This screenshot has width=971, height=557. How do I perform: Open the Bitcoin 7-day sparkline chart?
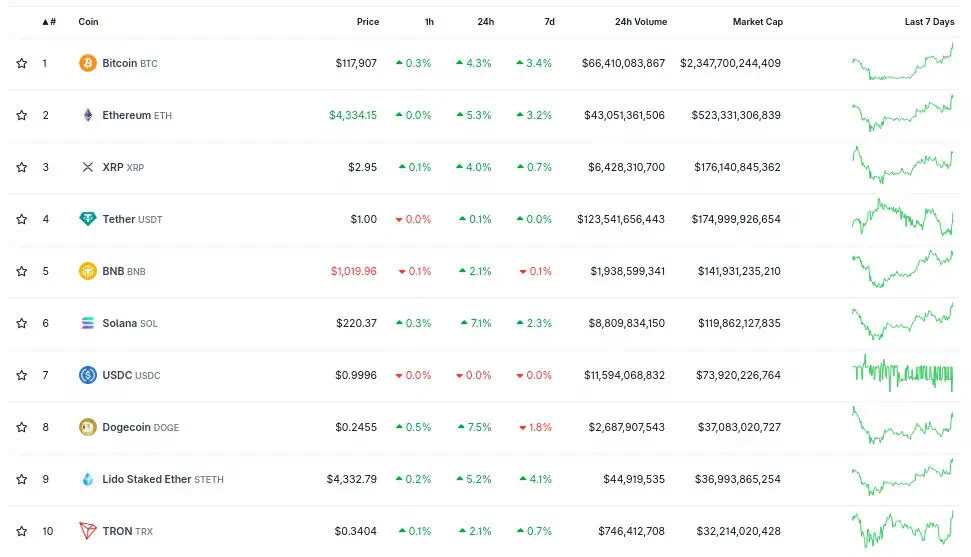click(x=903, y=63)
